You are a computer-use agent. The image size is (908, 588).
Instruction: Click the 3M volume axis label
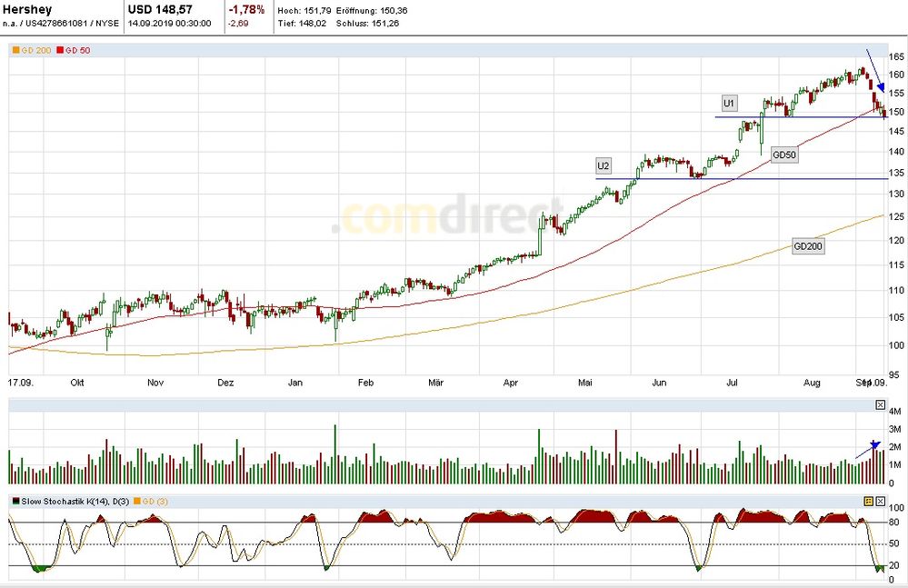pos(894,429)
